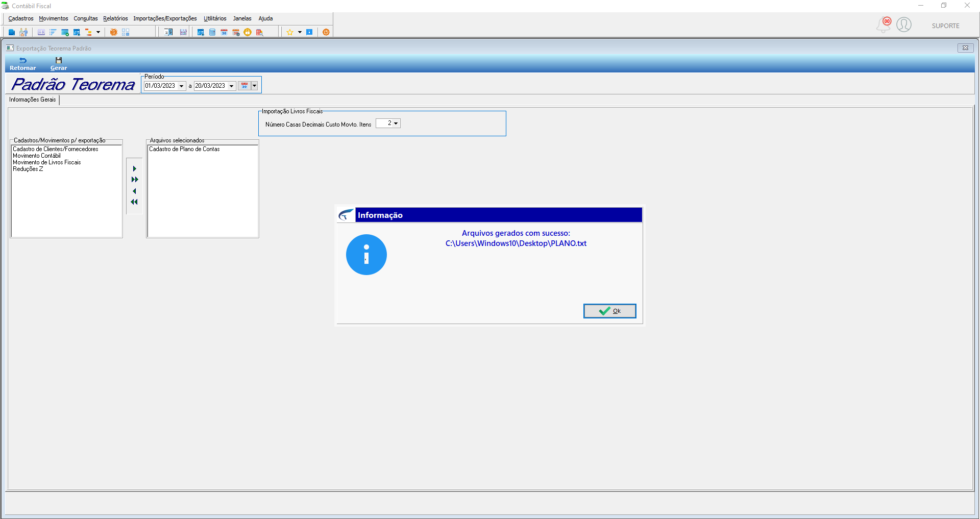Click the two people partners icon
The height and width of the screenshot is (519, 980).
click(23, 32)
